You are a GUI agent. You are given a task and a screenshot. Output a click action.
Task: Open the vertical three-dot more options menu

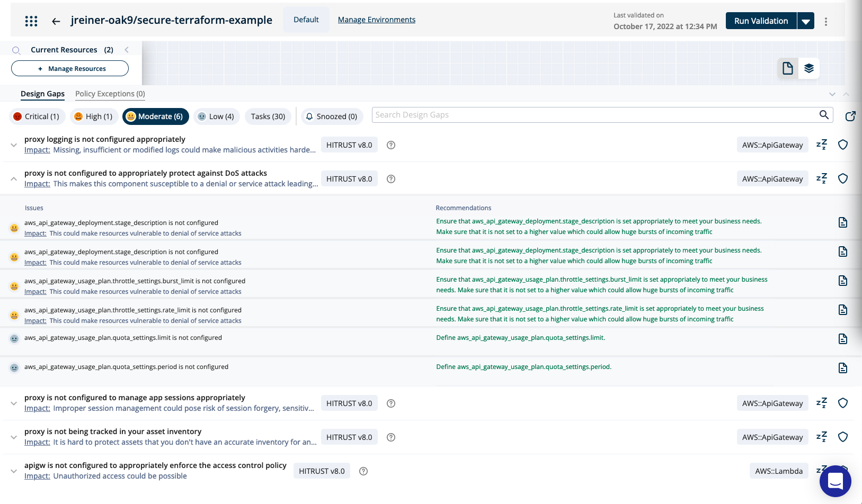pos(826,22)
